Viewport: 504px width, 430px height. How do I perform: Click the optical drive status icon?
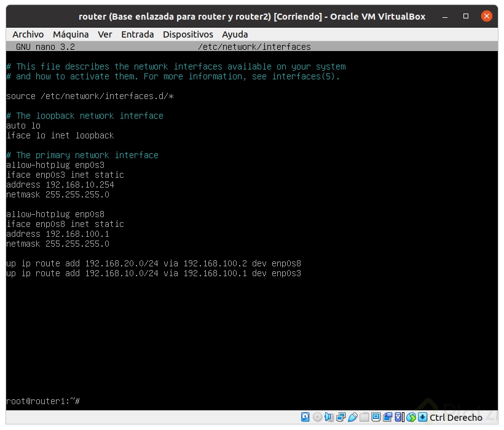[x=317, y=417]
